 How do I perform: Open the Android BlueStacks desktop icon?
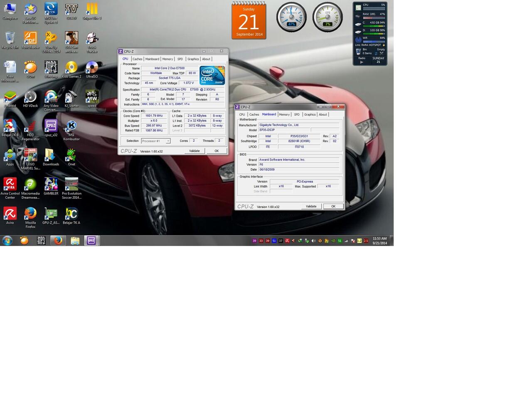tap(10, 99)
